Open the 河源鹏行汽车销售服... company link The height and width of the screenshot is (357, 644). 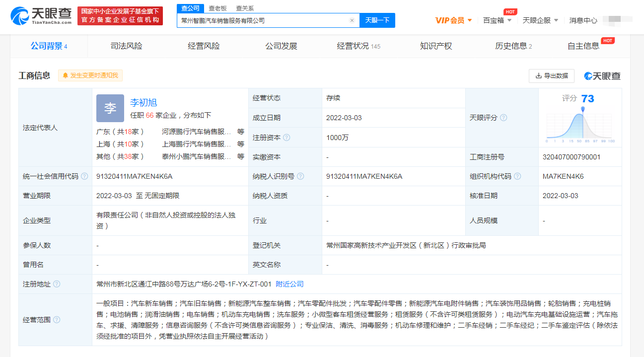[x=197, y=132]
